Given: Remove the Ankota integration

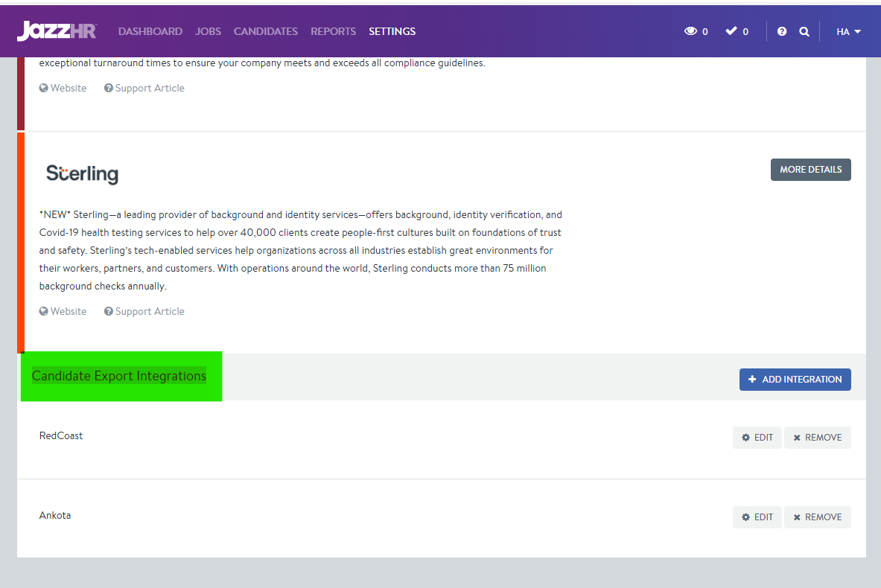Looking at the screenshot, I should (817, 517).
